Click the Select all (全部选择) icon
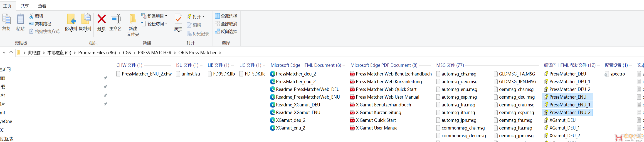 click(x=217, y=16)
